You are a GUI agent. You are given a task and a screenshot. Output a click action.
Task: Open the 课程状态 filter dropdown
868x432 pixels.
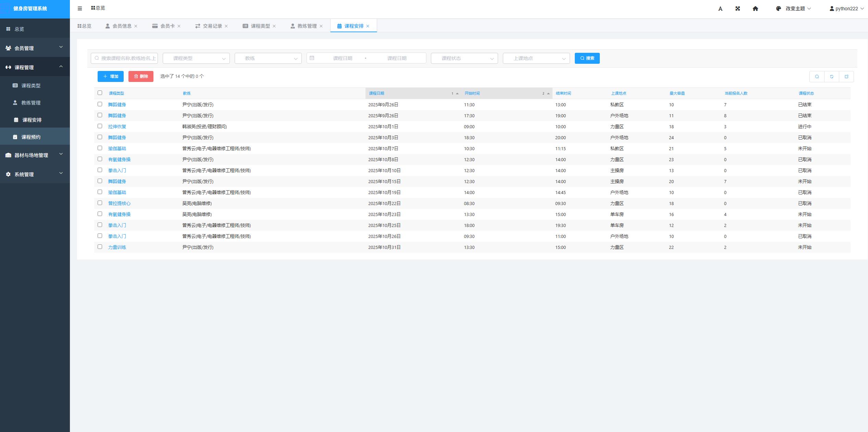click(464, 58)
